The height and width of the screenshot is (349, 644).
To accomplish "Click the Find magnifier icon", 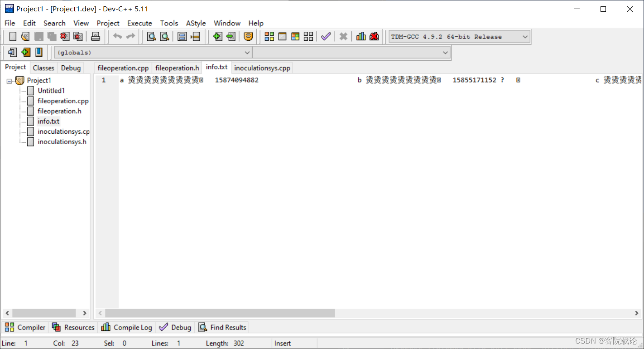I will click(x=152, y=36).
